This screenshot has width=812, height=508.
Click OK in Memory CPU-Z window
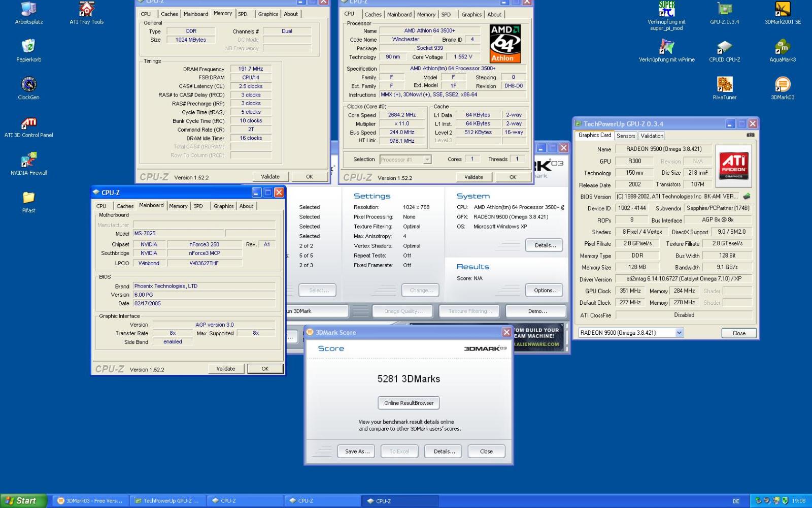[310, 176]
